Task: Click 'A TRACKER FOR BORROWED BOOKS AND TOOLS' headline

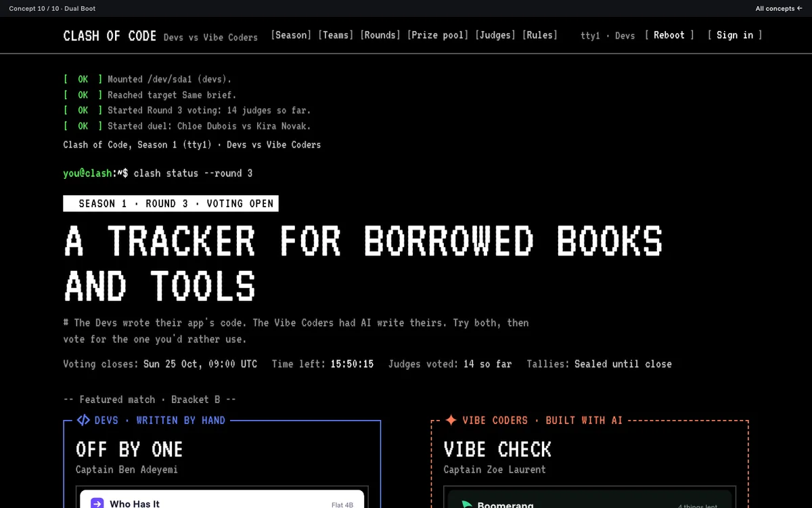Action: 363,263
